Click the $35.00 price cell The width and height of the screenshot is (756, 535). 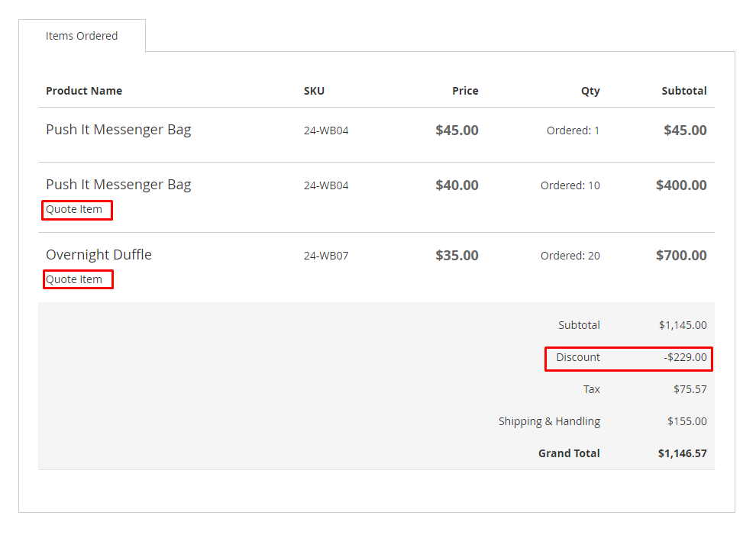pyautogui.click(x=457, y=256)
